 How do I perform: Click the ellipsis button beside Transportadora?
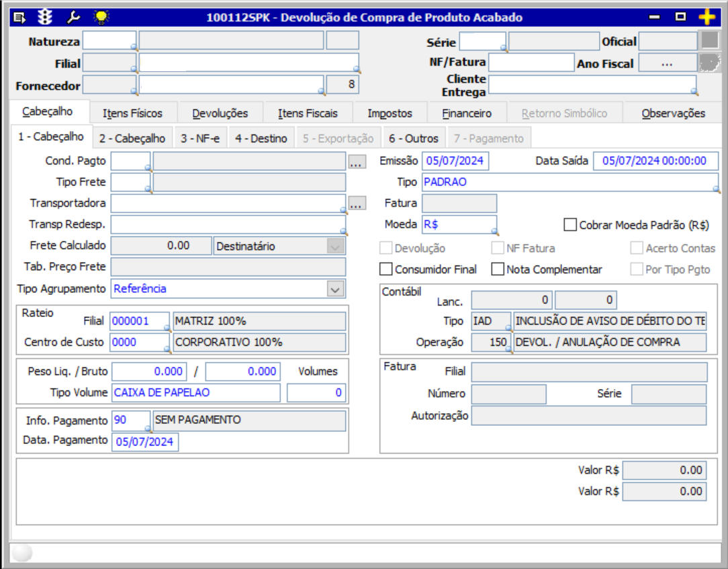coord(357,204)
